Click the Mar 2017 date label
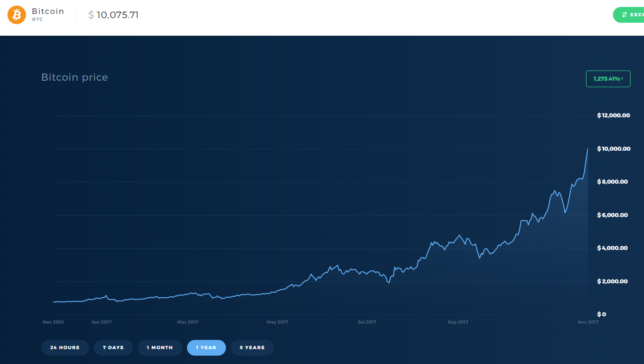The image size is (644, 364). [188, 322]
